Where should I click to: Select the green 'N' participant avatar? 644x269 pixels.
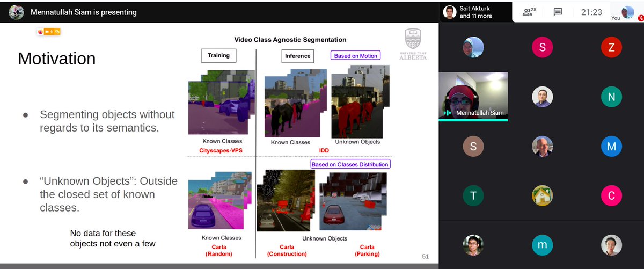pos(611,97)
